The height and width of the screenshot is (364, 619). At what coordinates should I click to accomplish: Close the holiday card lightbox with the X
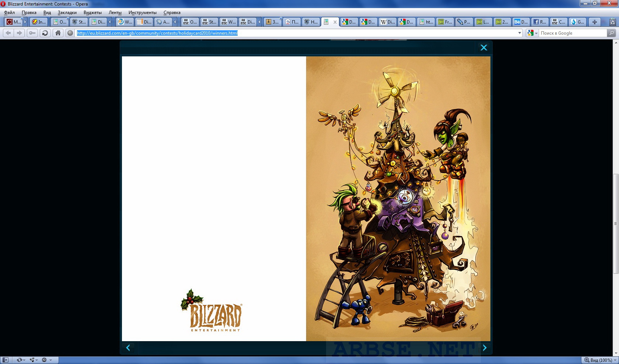point(484,48)
